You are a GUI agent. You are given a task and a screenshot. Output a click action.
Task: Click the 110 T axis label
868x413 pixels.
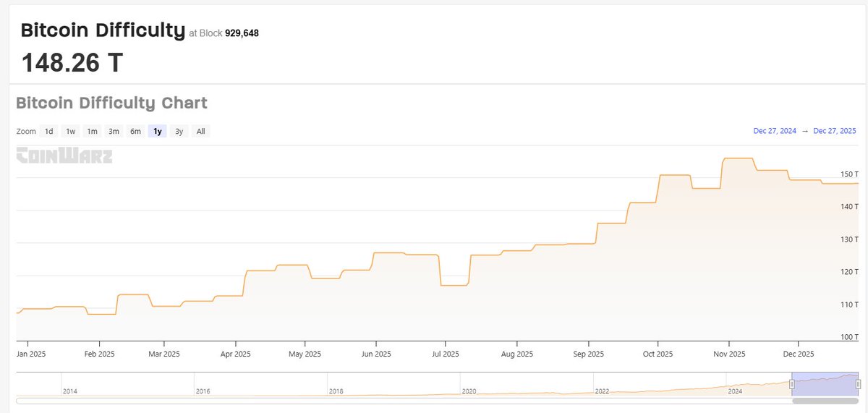[x=849, y=305]
